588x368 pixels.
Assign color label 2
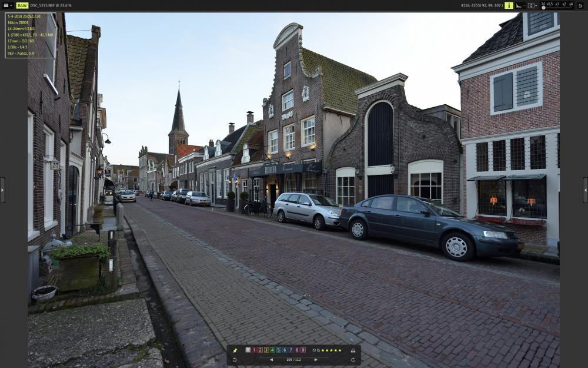[260, 350]
